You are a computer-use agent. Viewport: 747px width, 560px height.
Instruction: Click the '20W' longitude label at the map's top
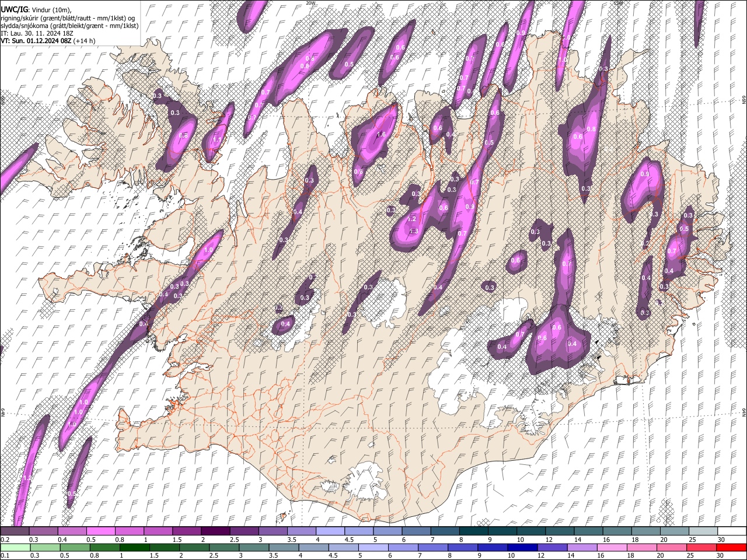pos(310,3)
